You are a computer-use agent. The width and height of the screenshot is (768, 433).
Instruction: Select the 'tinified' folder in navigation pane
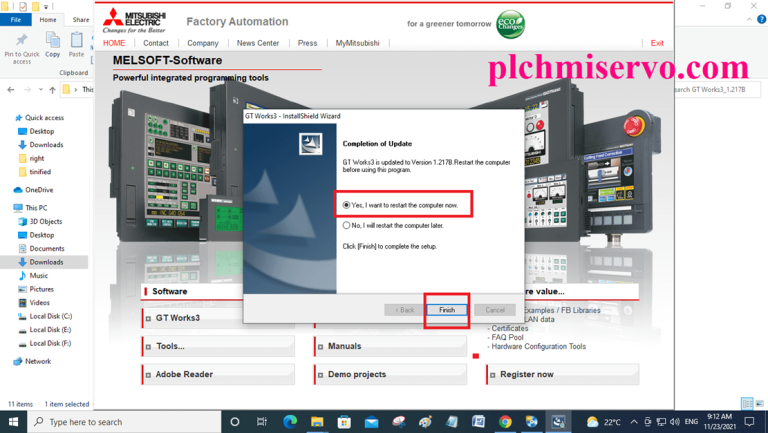click(x=34, y=172)
